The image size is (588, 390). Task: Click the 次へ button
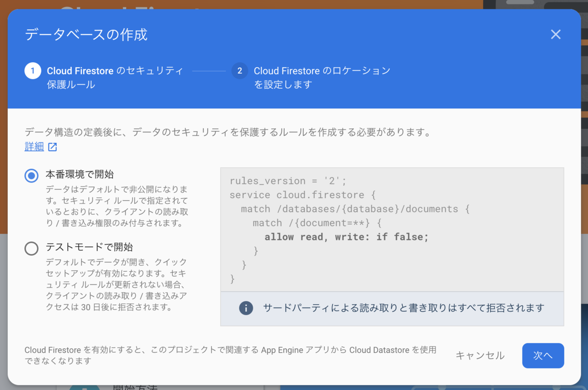(543, 356)
